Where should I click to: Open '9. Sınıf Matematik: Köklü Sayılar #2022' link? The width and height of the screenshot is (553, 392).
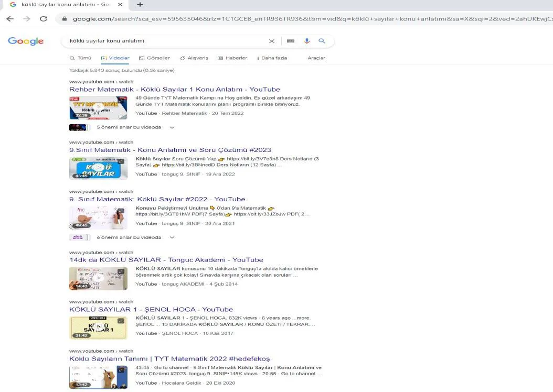click(157, 199)
